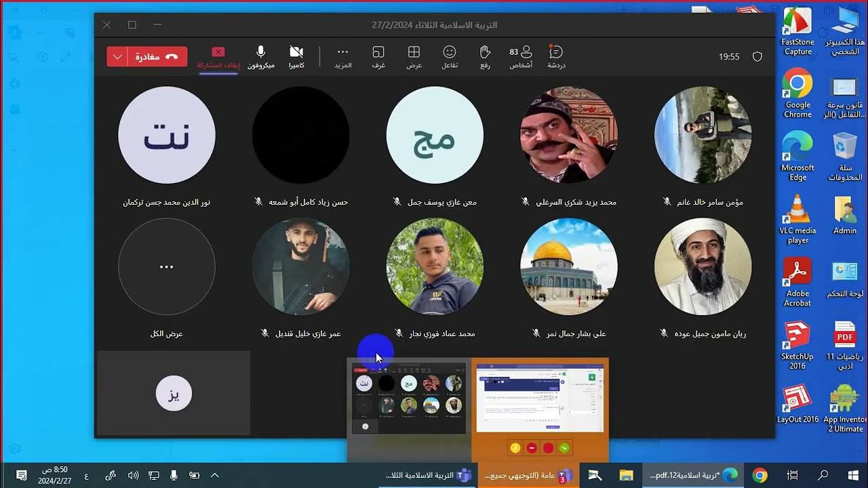Toggle the camera (كاميرا)
Screen dimensions: 868x488
pos(296,57)
